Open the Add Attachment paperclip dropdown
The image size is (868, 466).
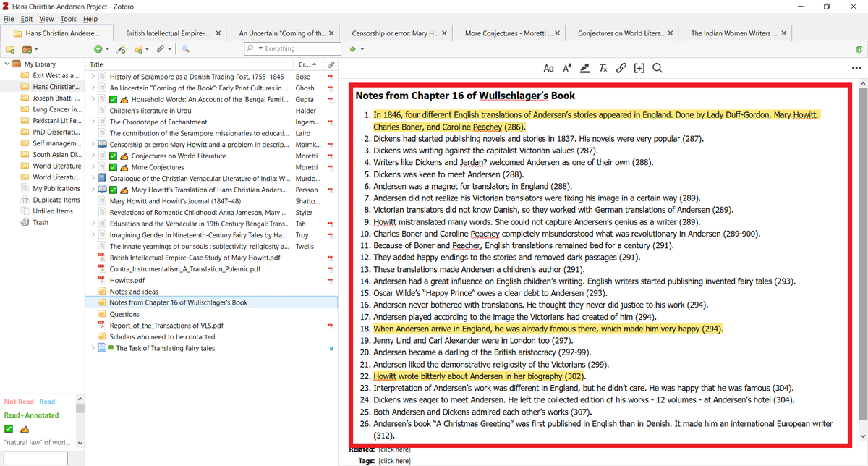coord(165,48)
